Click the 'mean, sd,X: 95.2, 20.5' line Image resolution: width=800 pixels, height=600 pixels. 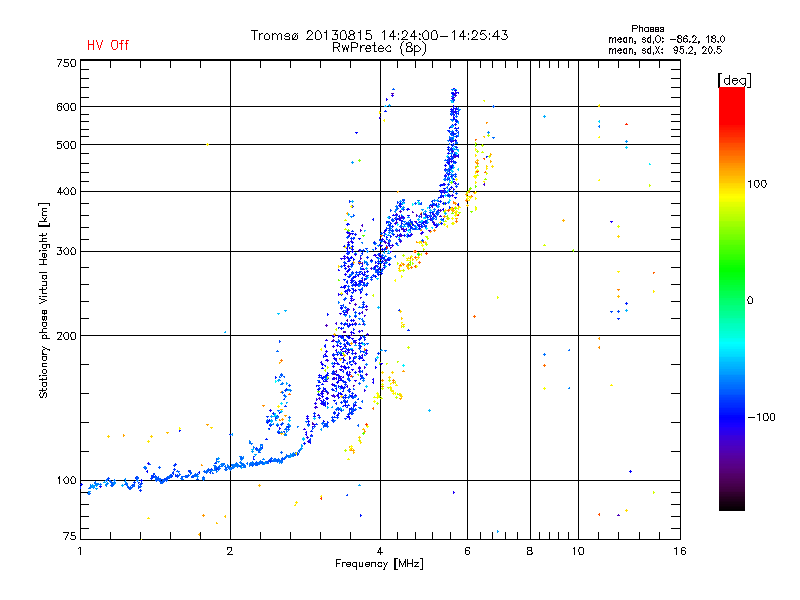[x=665, y=50]
